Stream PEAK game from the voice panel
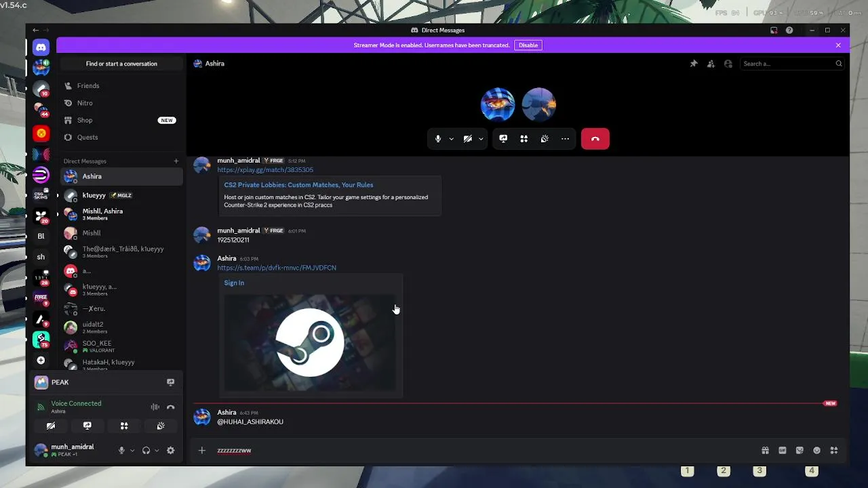The image size is (868, 488). click(x=170, y=382)
